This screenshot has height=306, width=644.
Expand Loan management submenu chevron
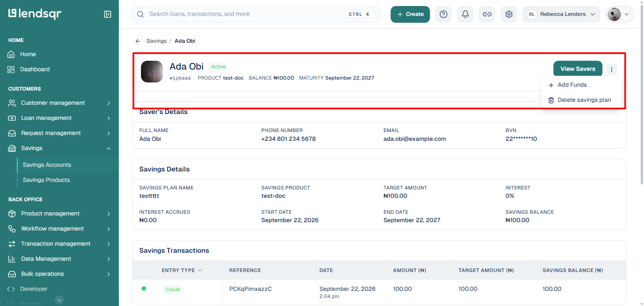pyautogui.click(x=109, y=118)
